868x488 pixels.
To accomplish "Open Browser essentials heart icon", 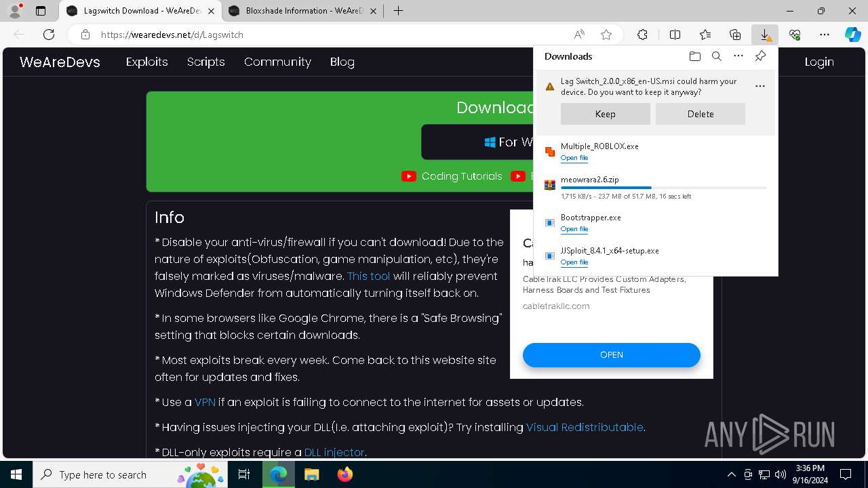I will [795, 35].
